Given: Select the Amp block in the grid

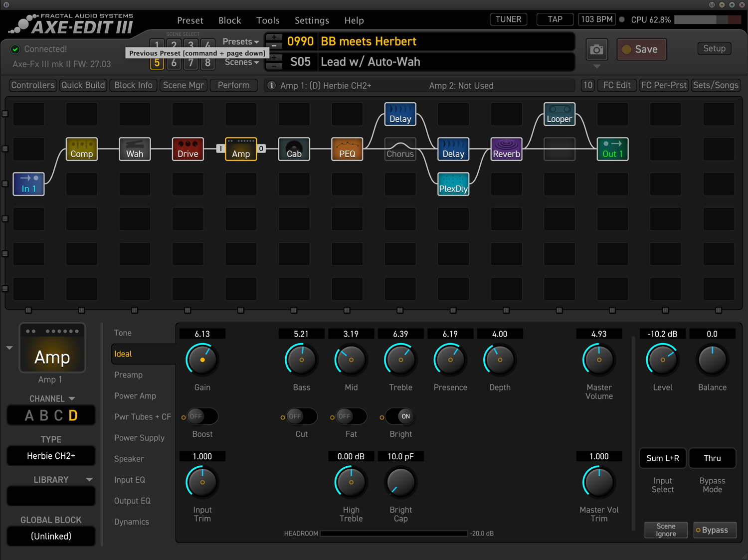Looking at the screenshot, I should coord(241,149).
